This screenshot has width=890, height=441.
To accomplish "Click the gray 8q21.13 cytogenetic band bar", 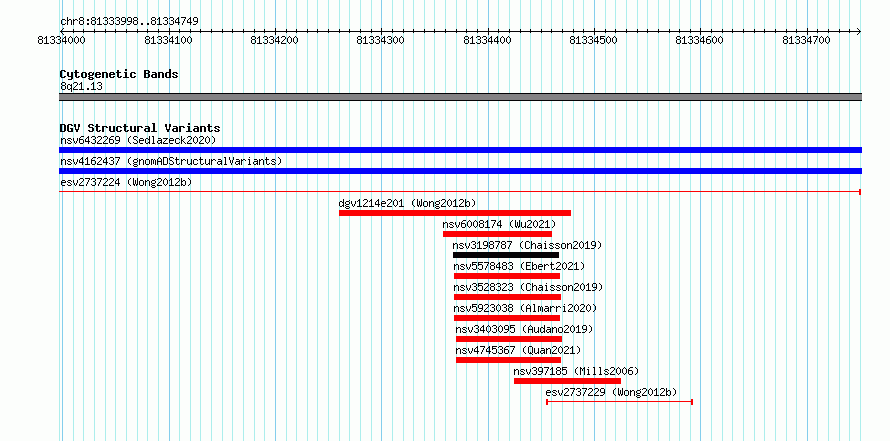I will [x=460, y=97].
